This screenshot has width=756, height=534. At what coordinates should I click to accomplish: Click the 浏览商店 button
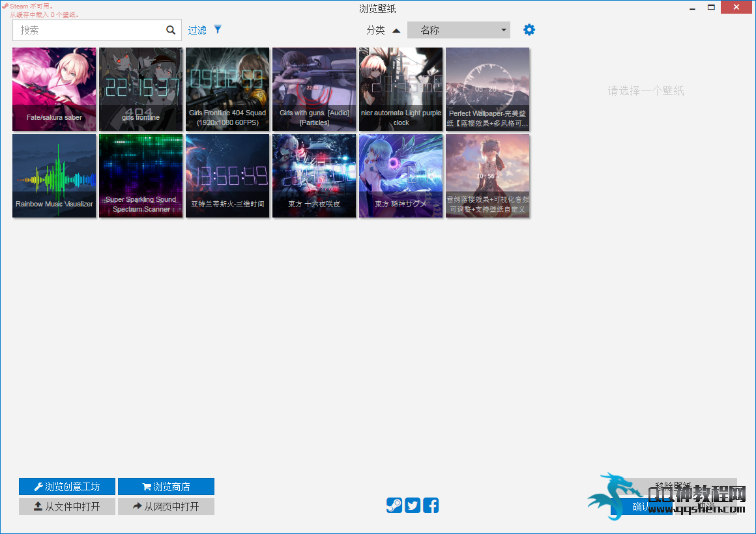click(166, 486)
